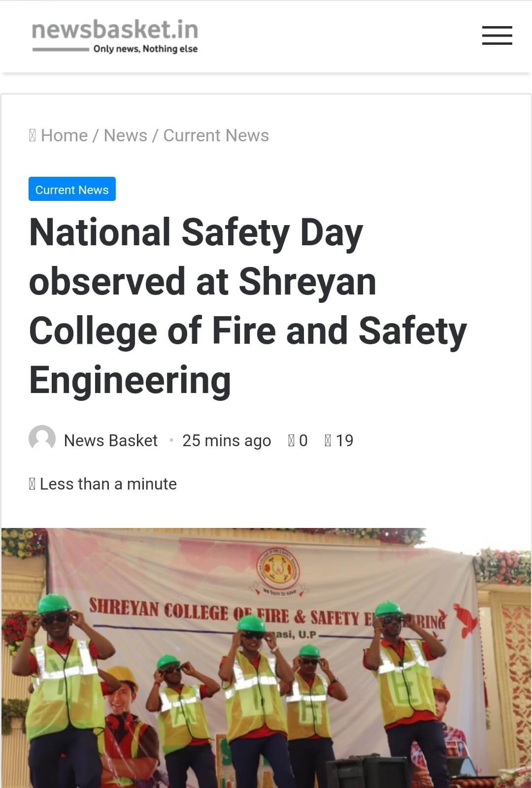532x788 pixels.
Task: Click the author avatar icon
Action: point(42,438)
